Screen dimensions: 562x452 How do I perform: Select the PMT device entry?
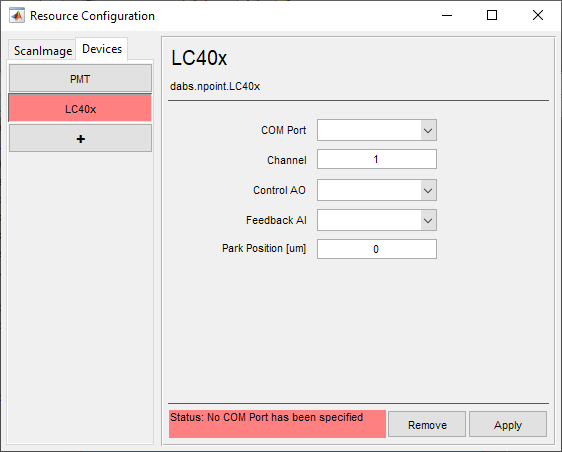(80, 78)
